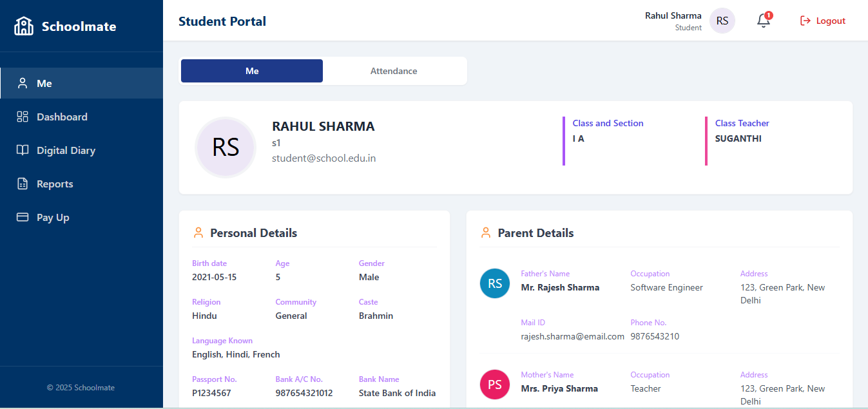Viewport: 868px width, 409px height.
Task: Click the large RS profile avatar
Action: pyautogui.click(x=226, y=147)
